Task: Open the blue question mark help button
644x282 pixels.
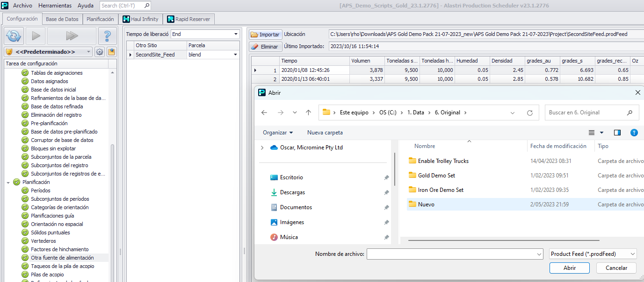Action: 107,36
